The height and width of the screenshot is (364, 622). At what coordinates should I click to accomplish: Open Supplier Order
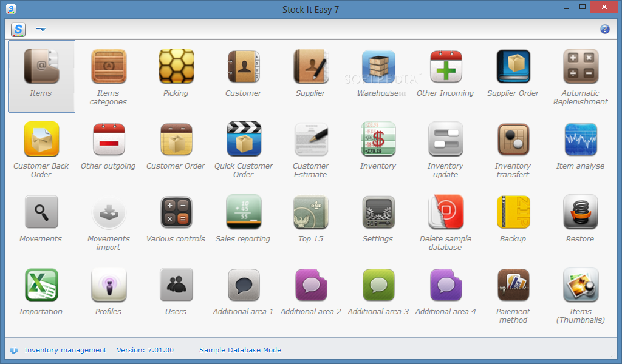[x=513, y=67]
